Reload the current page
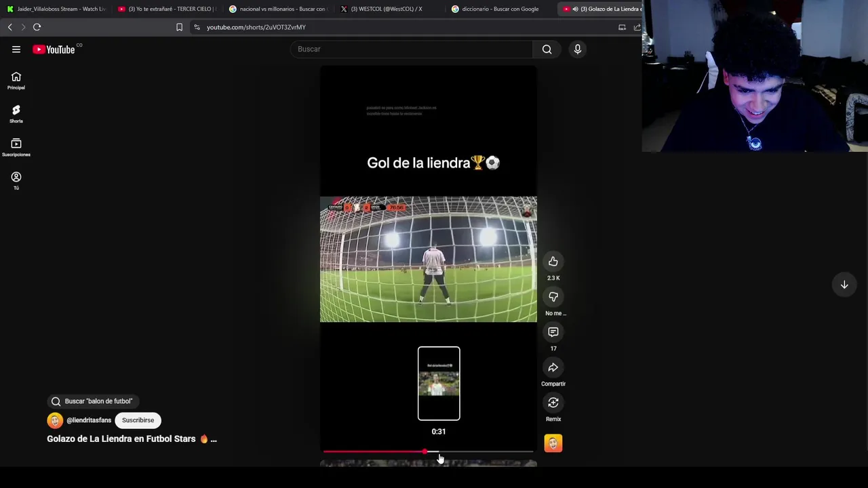The height and width of the screenshot is (488, 868). coord(37,27)
